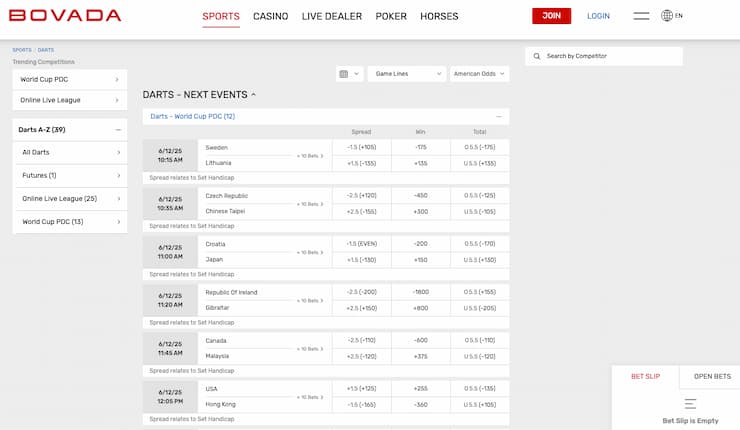Pick Chinese Taipei win odds +300
This screenshot has width=740, height=430.
420,211
